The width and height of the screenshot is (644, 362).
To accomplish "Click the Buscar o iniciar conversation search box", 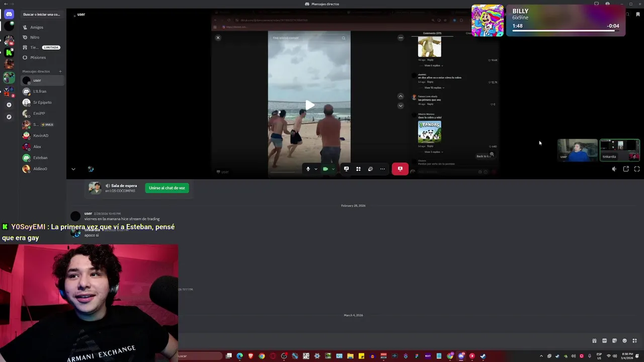I will pyautogui.click(x=42, y=14).
